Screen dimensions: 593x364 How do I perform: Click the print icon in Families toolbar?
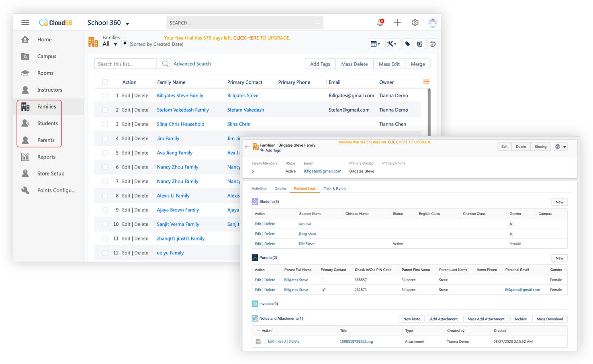click(432, 44)
